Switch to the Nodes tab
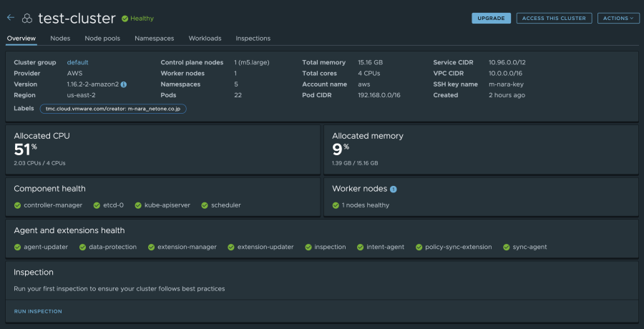The height and width of the screenshot is (329, 644). [x=60, y=38]
